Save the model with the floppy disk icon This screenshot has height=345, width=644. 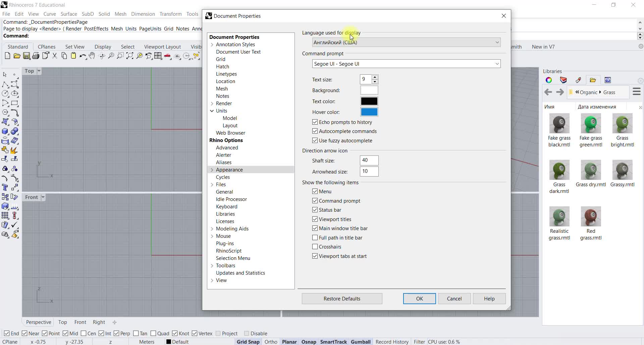click(26, 56)
